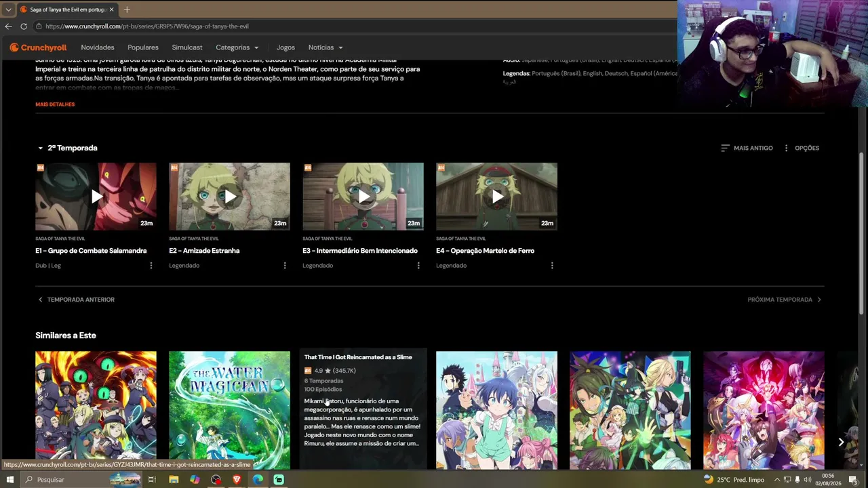Open the E2 - Amizade Estranha title
This screenshot has width=868, height=488.
point(204,251)
